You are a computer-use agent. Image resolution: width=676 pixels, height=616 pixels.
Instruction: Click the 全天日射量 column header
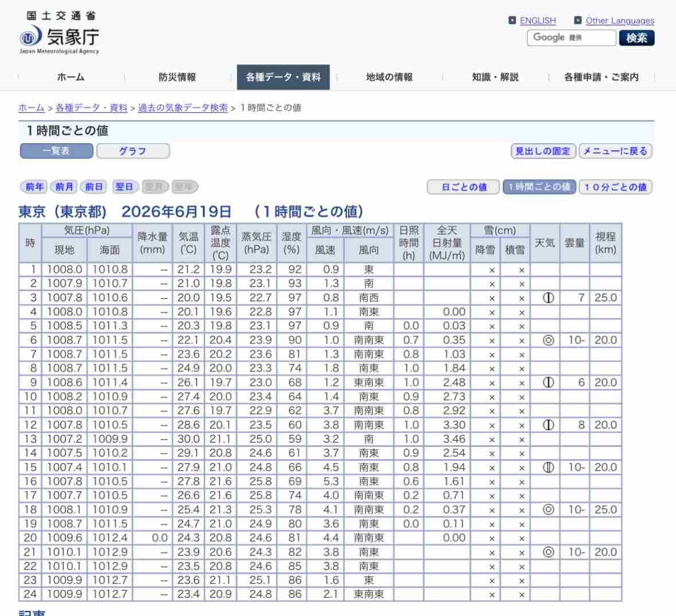(x=447, y=243)
